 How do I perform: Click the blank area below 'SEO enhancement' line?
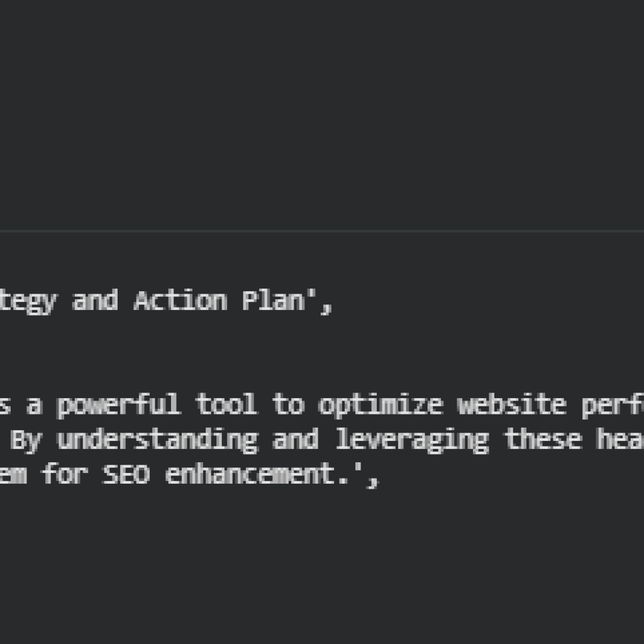[x=322, y=566]
